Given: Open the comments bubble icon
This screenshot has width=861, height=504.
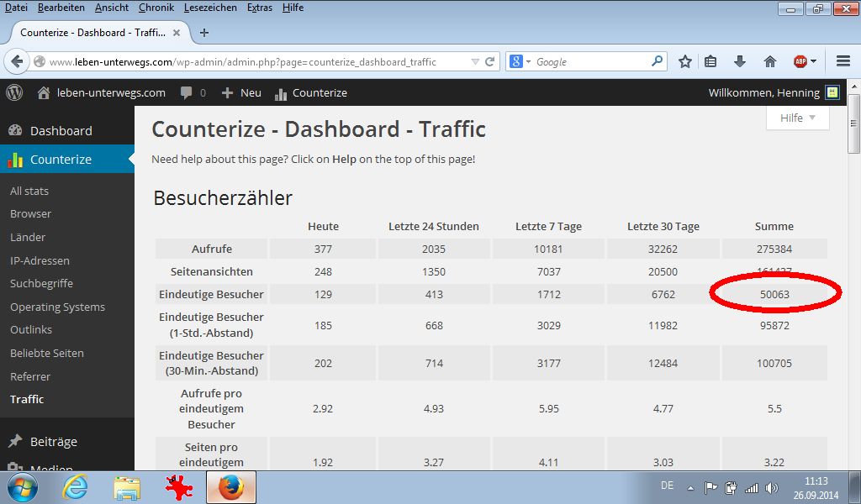Looking at the screenshot, I should (x=187, y=92).
